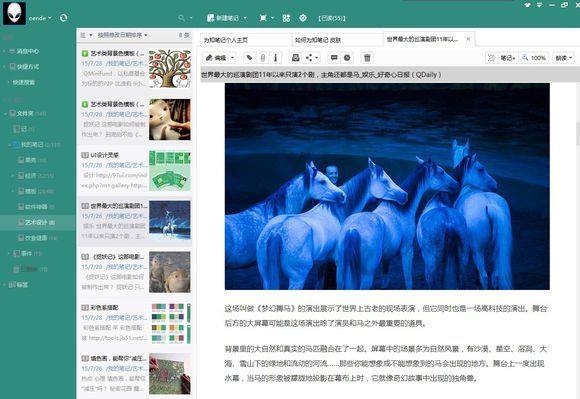Screen dimensions: 580x399
Task: Click the print/email icon in note toolbar
Action: pos(296,58)
